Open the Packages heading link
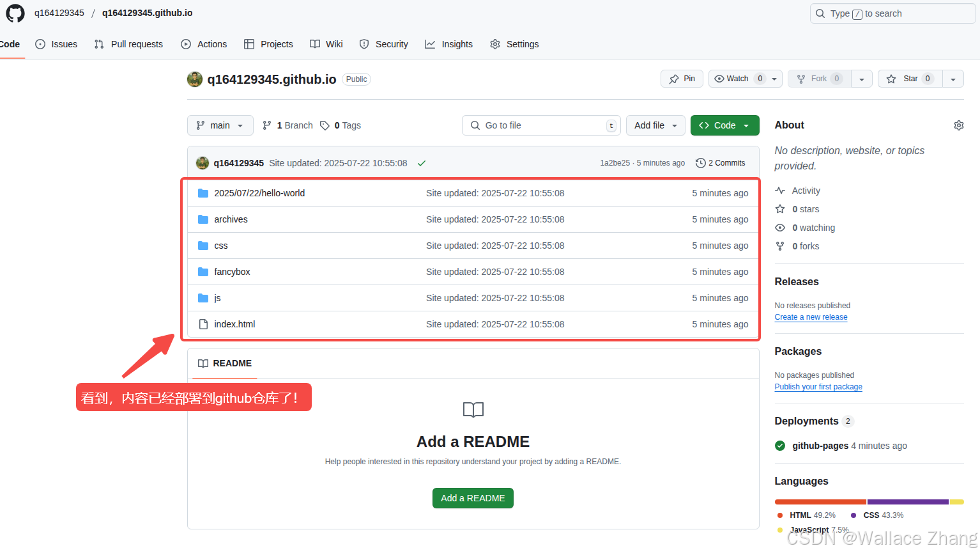 click(798, 352)
